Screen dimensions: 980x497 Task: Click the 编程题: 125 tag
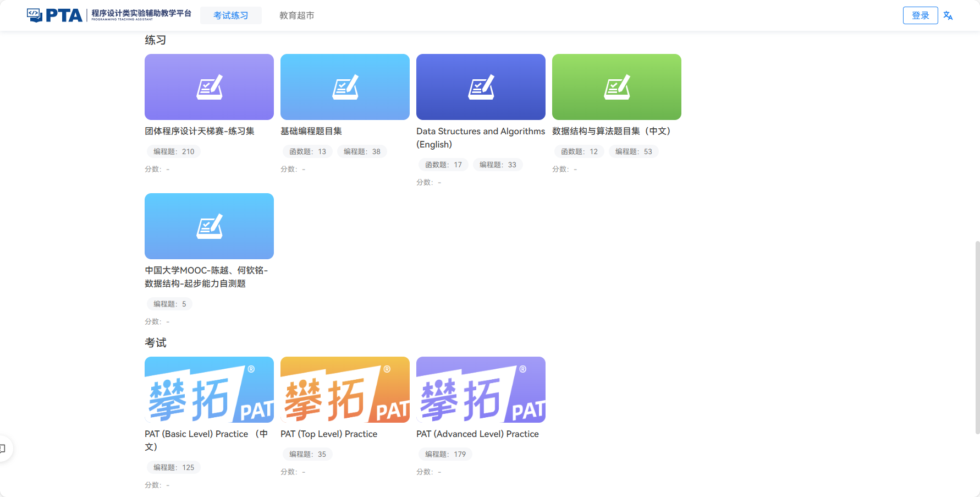pos(174,467)
